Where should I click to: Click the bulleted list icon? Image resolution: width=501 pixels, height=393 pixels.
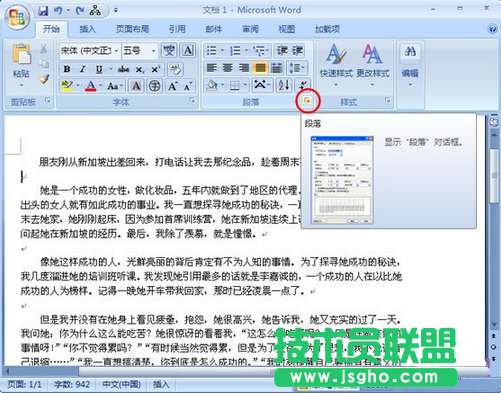coord(211,51)
